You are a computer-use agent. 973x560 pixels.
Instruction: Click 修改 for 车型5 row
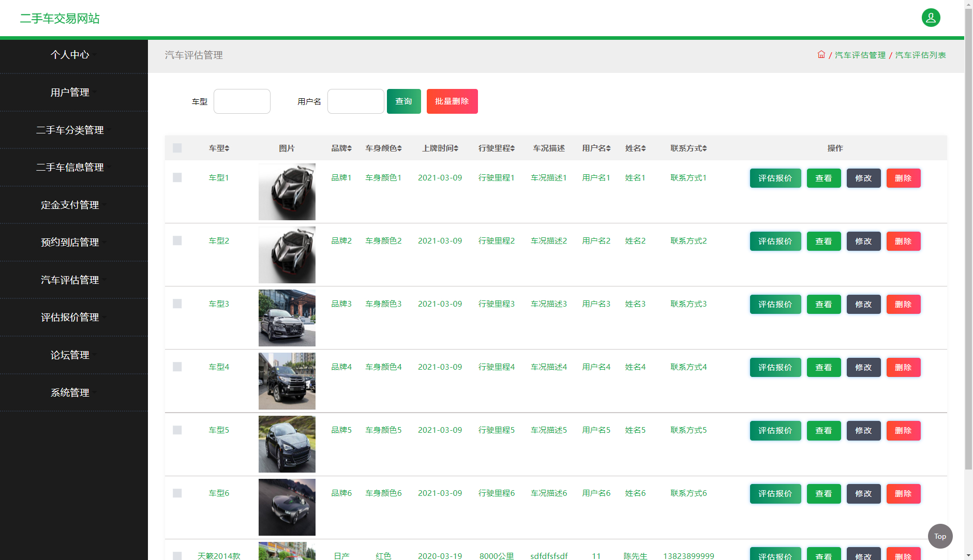click(x=863, y=430)
